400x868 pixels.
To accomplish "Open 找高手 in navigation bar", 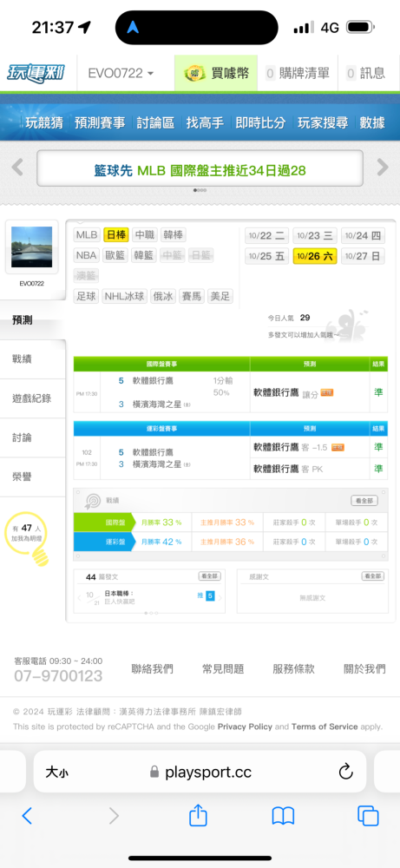I will [205, 122].
